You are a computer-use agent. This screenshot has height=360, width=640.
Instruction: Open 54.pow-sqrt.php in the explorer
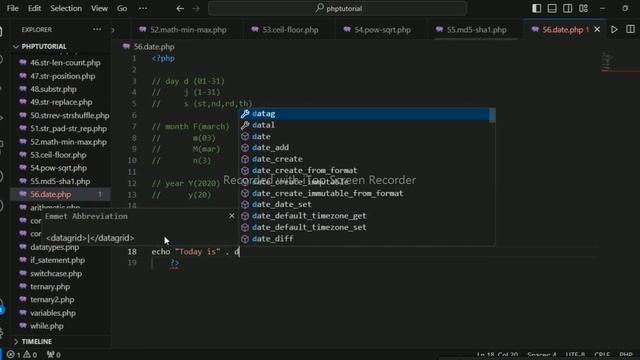pyautogui.click(x=58, y=168)
